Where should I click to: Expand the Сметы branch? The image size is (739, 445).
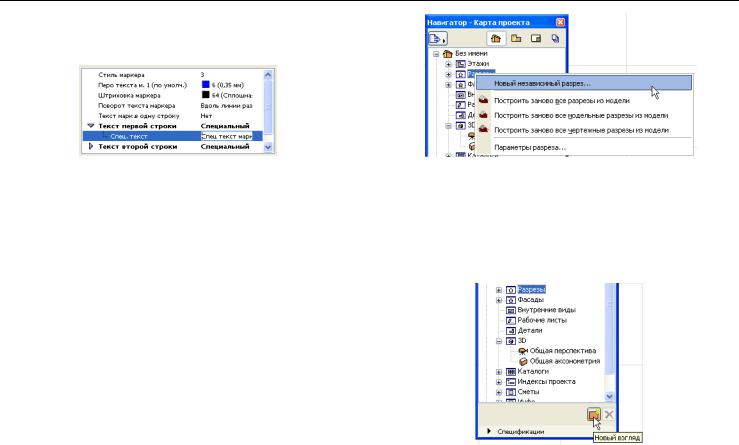499,392
